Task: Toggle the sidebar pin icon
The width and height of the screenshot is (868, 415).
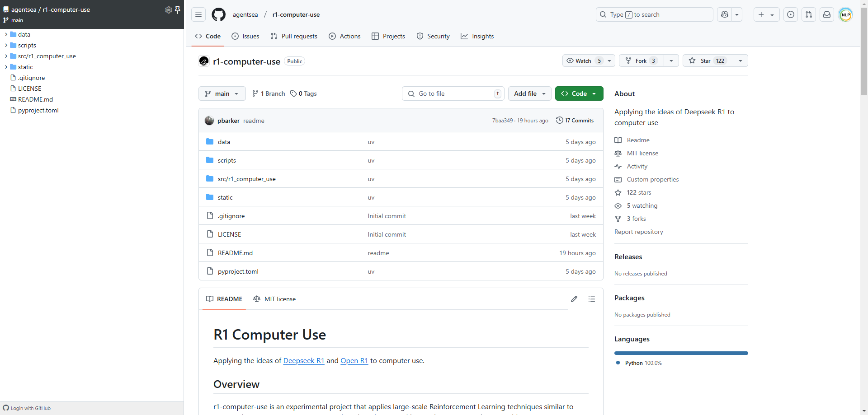Action: click(x=178, y=9)
